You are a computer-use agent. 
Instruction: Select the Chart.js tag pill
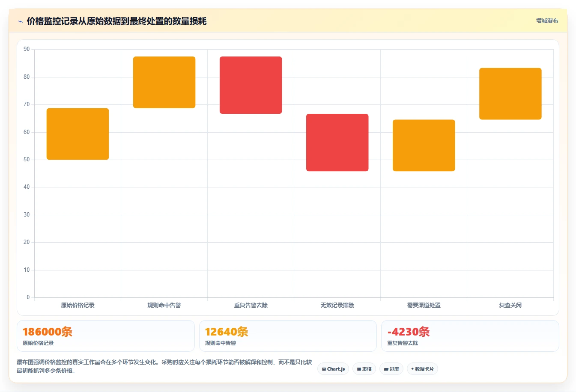(333, 369)
